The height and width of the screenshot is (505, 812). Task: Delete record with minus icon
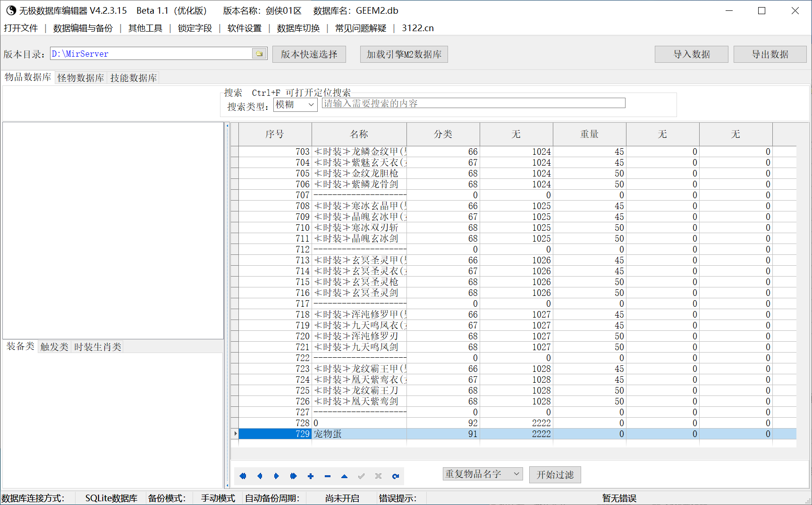328,476
